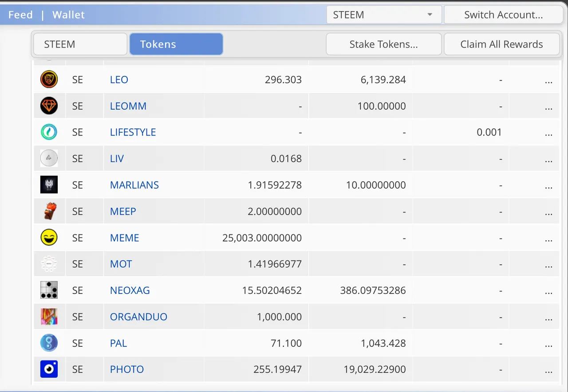
Task: Click the Claim All Rewards button
Action: coord(501,44)
